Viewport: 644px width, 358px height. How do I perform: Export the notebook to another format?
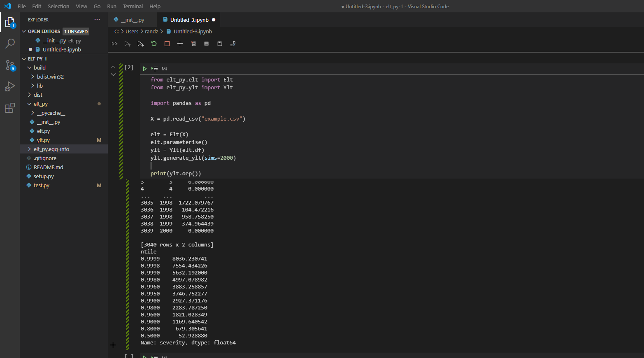coord(233,44)
